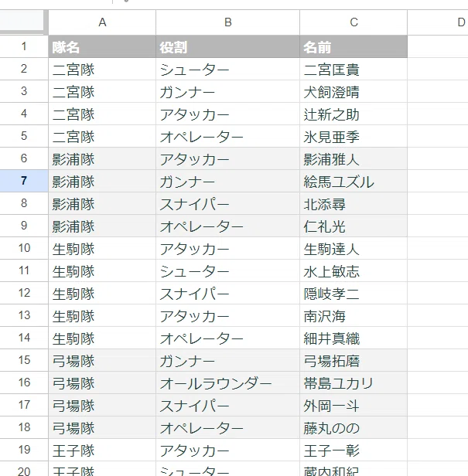Screen dimensions: 468x476
Task: Select 二宮隊 in row 5
Action: tap(102, 136)
